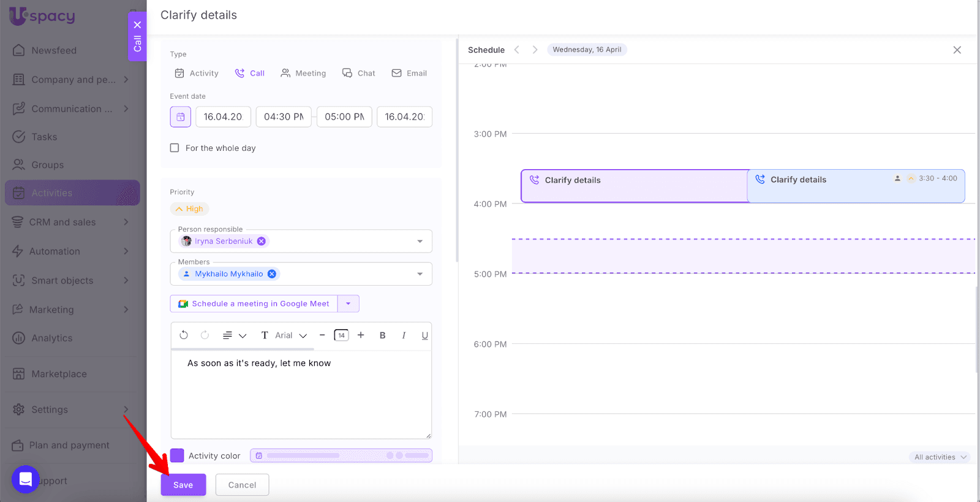Expand the Members dropdown
The height and width of the screenshot is (502, 980).
pyautogui.click(x=420, y=274)
